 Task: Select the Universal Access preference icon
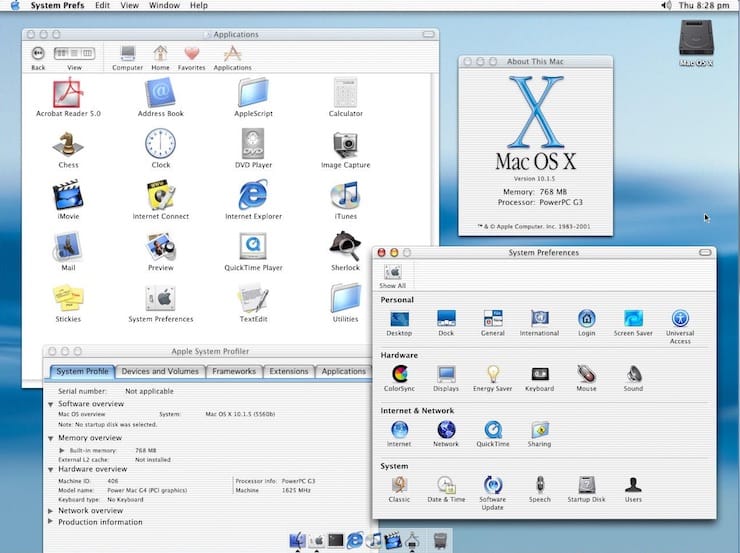(x=680, y=318)
